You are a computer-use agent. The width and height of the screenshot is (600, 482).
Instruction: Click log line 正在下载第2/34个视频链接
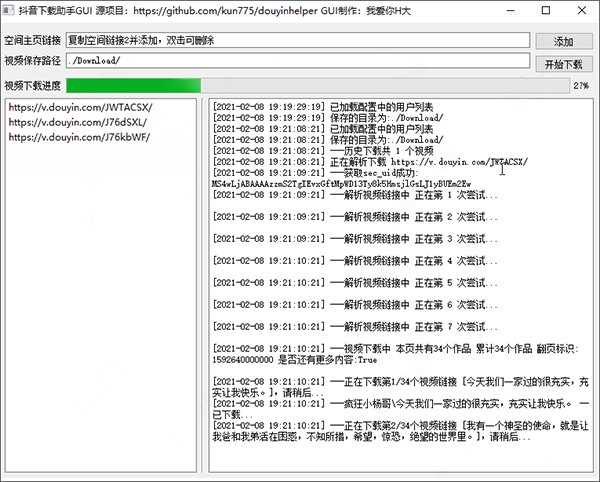point(400,431)
